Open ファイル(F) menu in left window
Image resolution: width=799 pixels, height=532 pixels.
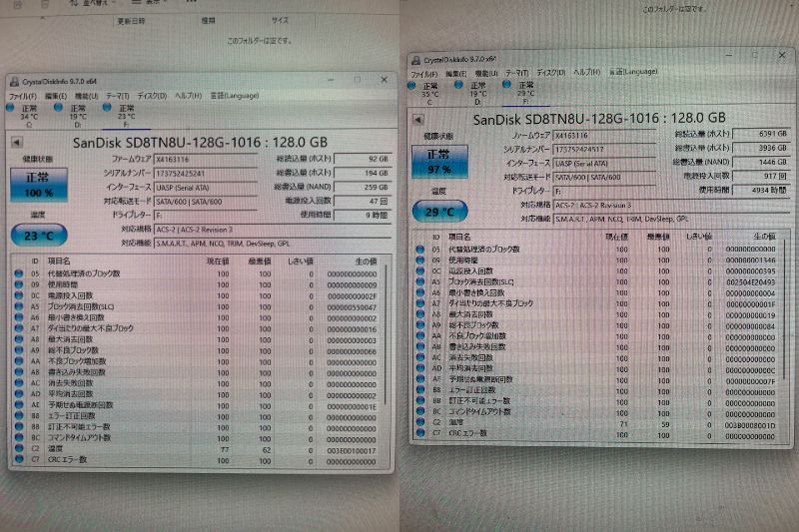pos(23,96)
